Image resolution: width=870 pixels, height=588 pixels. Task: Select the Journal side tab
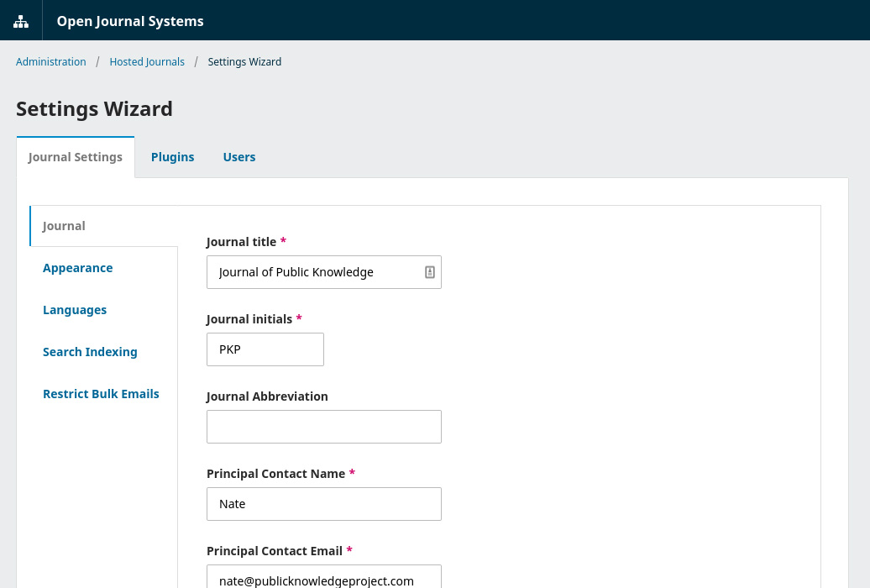pos(65,226)
